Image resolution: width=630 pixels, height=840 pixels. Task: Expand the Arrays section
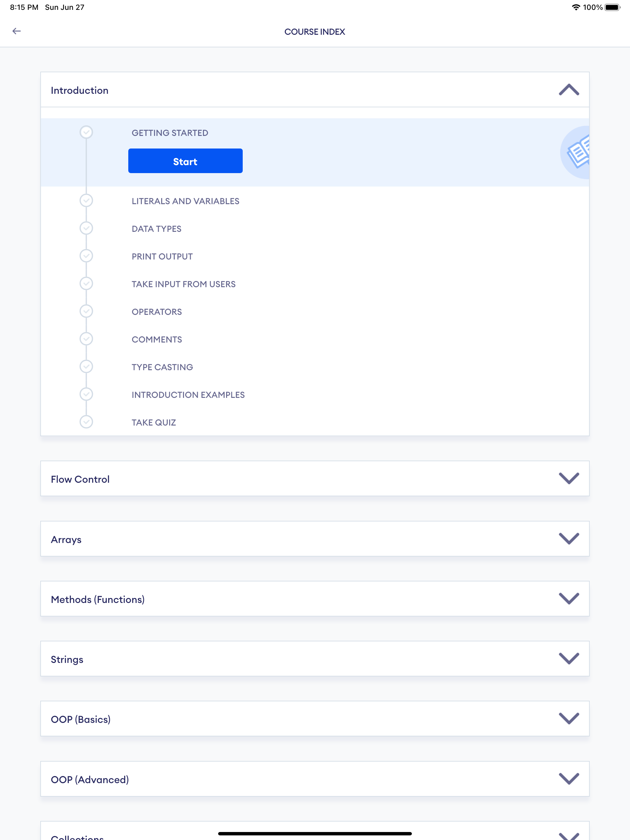568,538
